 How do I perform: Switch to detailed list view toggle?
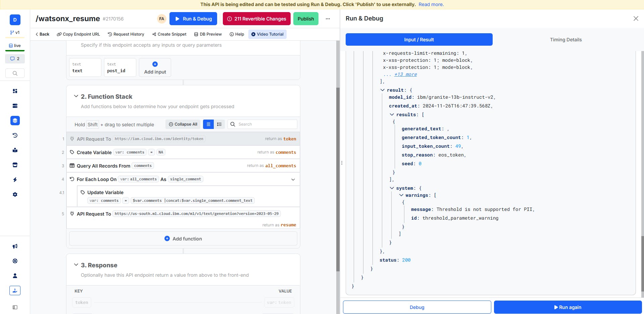(219, 124)
